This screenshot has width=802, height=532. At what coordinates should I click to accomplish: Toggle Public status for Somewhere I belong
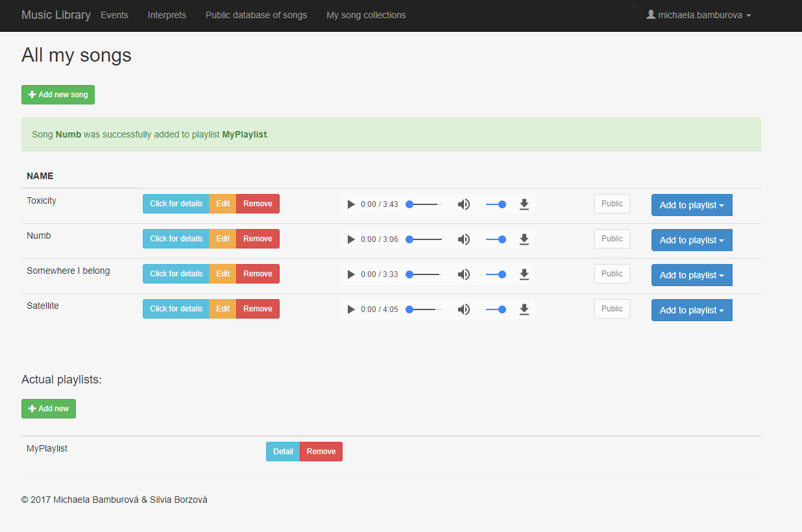pos(612,274)
